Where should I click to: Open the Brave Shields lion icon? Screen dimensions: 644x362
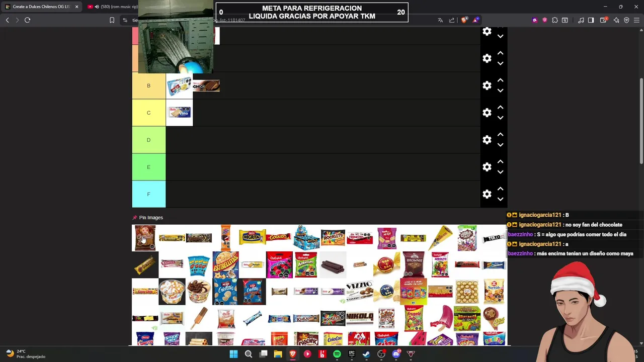464,20
